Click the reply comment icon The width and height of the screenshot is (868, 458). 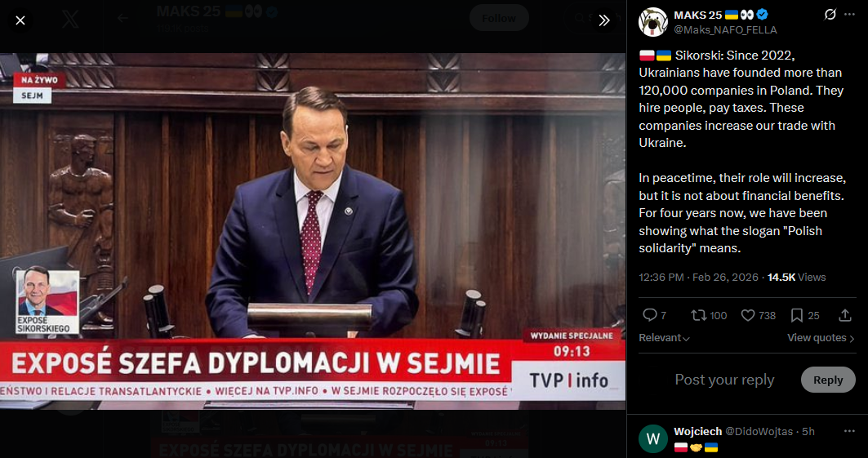(649, 315)
